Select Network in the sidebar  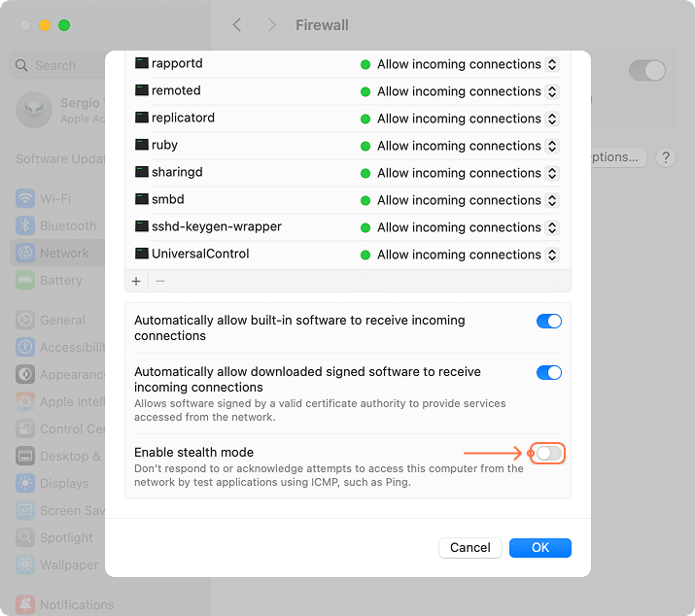pyautogui.click(x=64, y=254)
